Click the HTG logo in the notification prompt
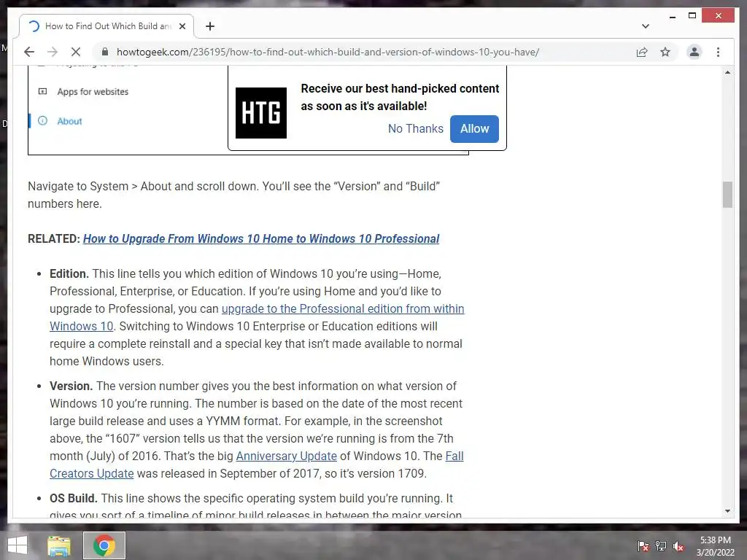Image resolution: width=747 pixels, height=560 pixels. coord(261,113)
